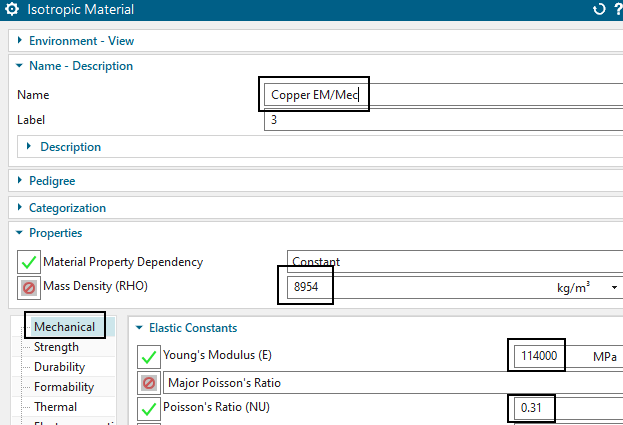Click green check icon beside Young's Modulus
Image resolution: width=623 pixels, height=425 pixels.
(149, 356)
